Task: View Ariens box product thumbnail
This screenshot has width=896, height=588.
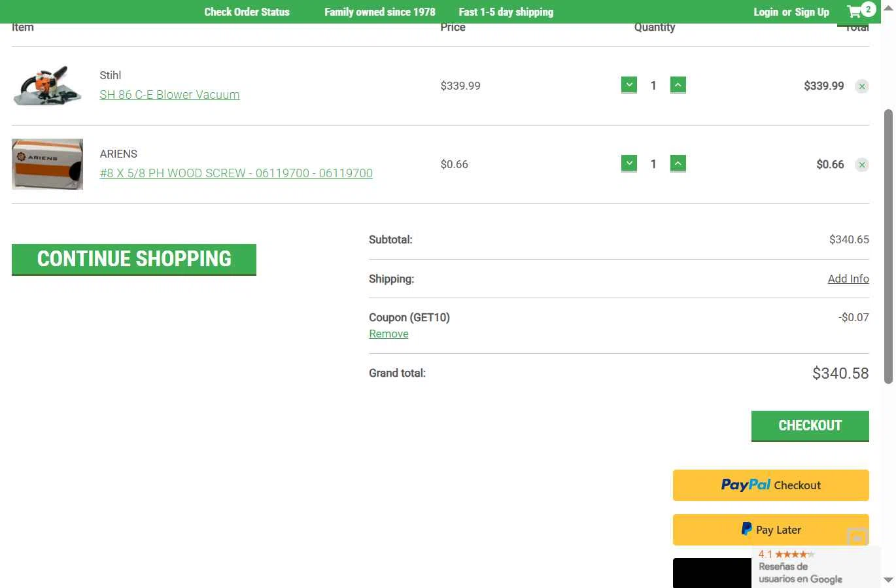Action: click(x=48, y=164)
